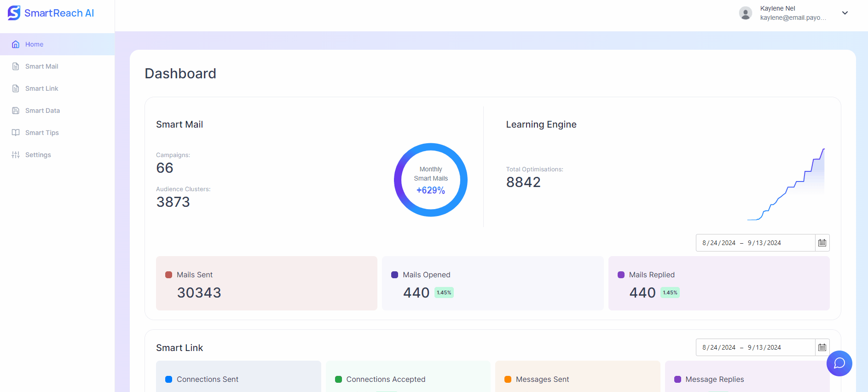Open Settings from sidebar

(x=57, y=155)
